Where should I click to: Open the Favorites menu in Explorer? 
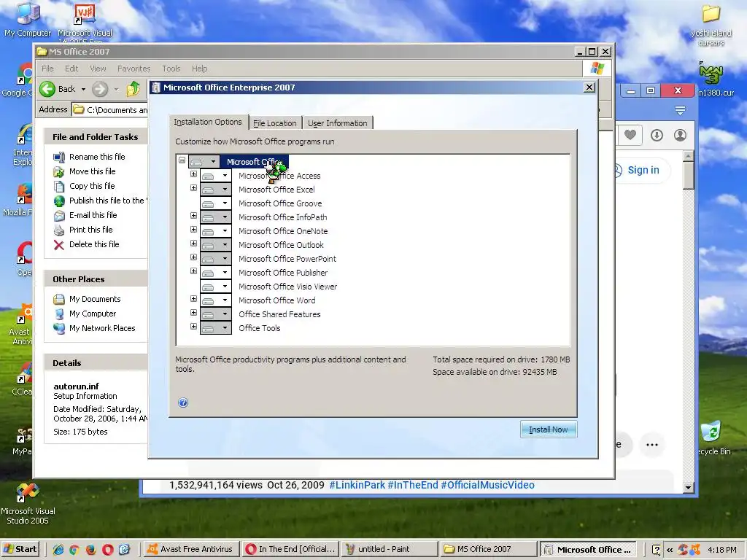134,69
